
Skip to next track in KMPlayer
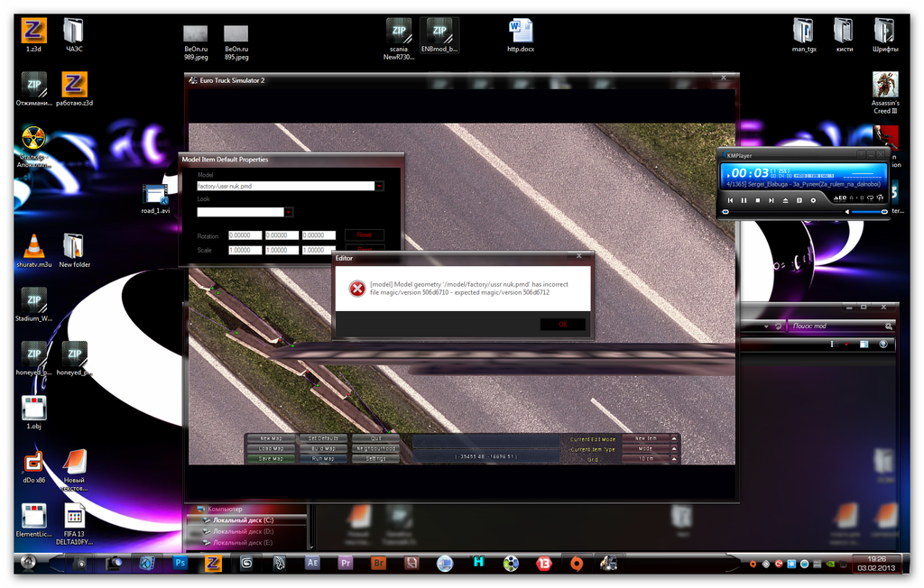pos(772,200)
